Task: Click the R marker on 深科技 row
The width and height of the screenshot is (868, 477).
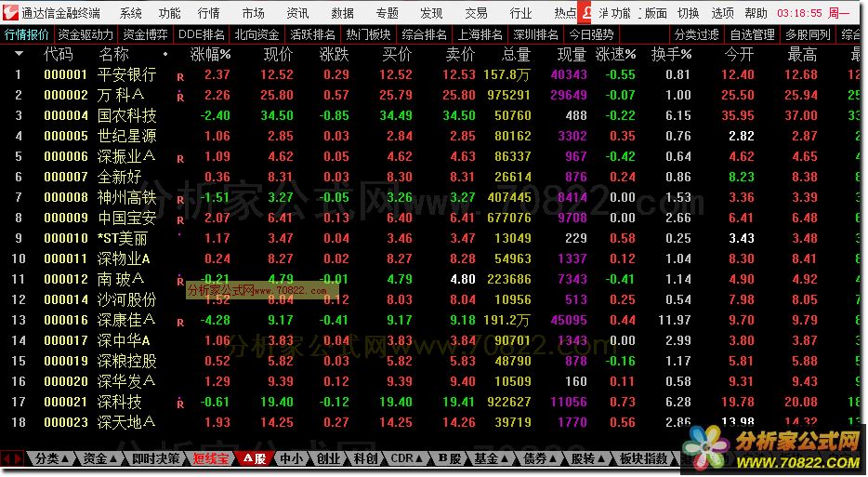Action: coord(180,404)
